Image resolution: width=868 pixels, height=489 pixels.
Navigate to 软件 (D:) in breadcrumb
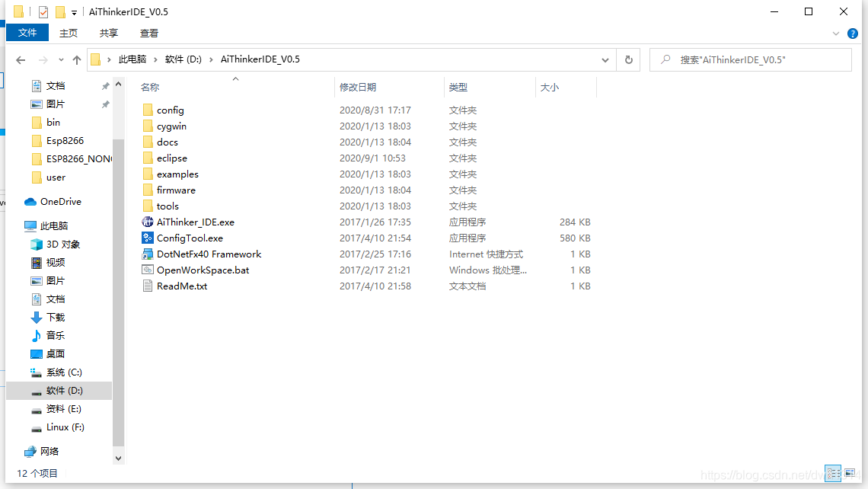183,59
